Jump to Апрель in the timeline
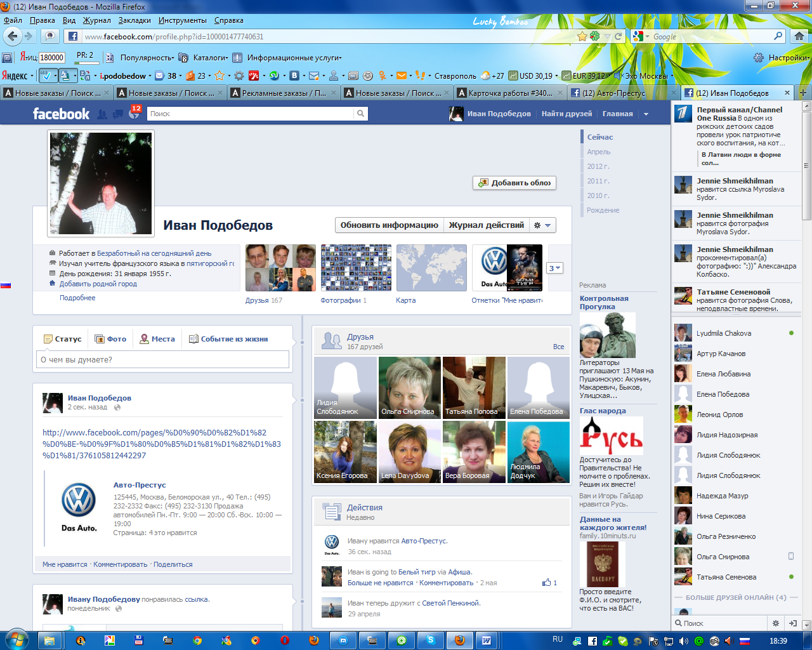812x650 pixels. (599, 152)
